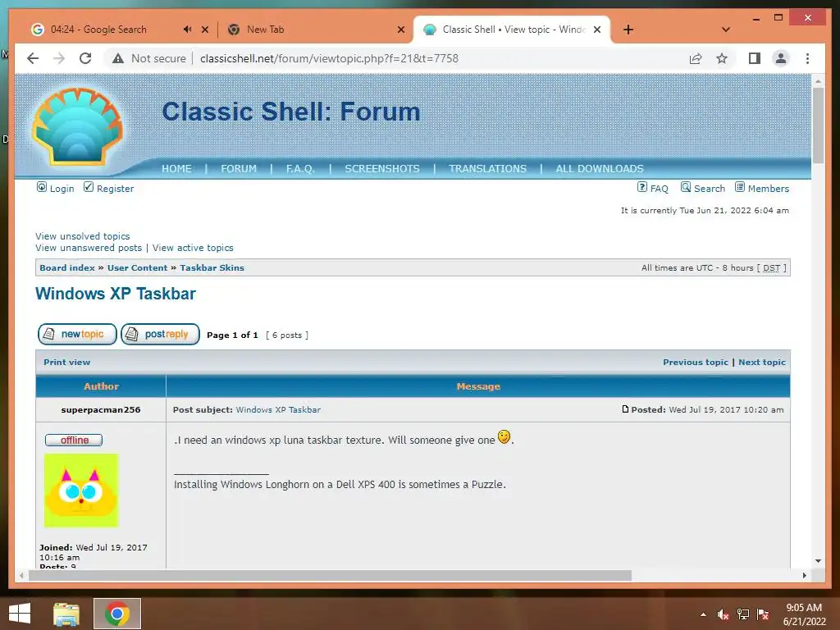Go back to the previous page

click(x=33, y=58)
